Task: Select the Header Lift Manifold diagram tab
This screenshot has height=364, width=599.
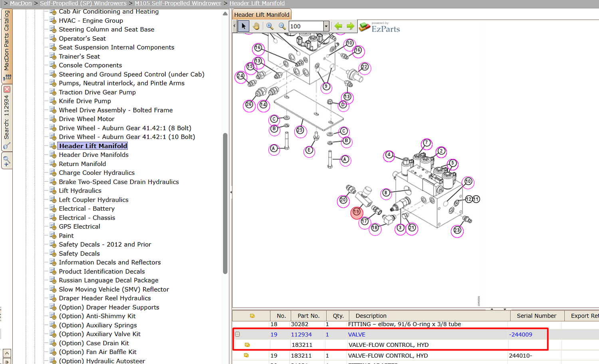Action: tap(262, 15)
